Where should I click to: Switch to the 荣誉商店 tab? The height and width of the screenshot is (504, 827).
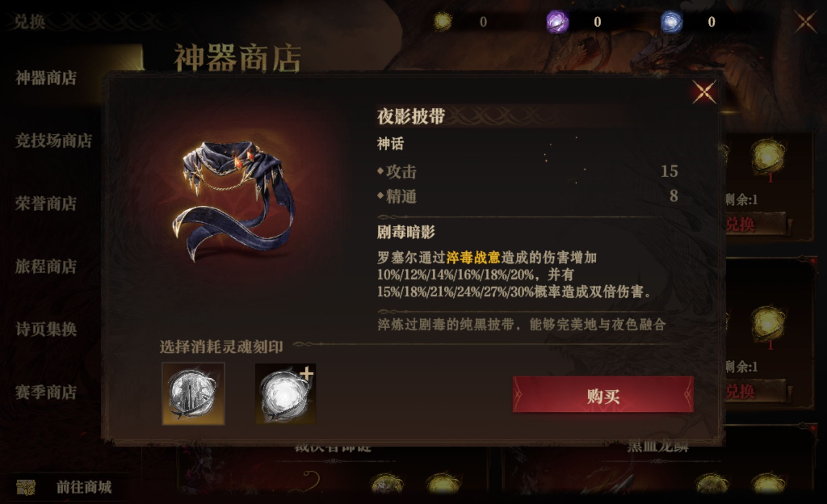tap(46, 203)
